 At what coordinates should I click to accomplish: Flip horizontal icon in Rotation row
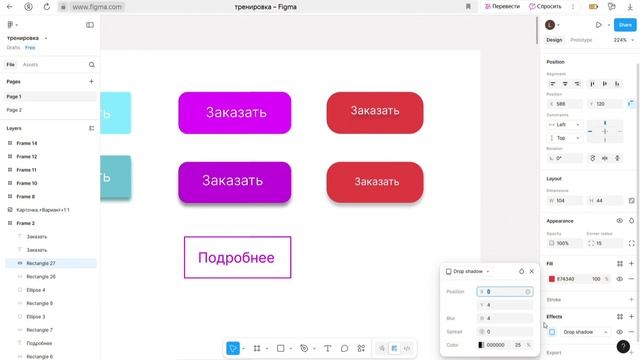point(605,158)
